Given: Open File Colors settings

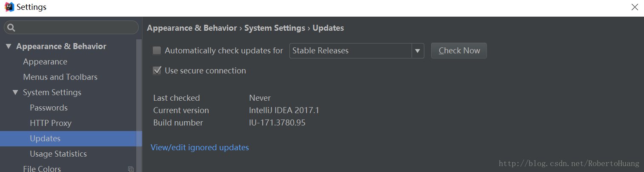Looking at the screenshot, I should (x=42, y=169).
